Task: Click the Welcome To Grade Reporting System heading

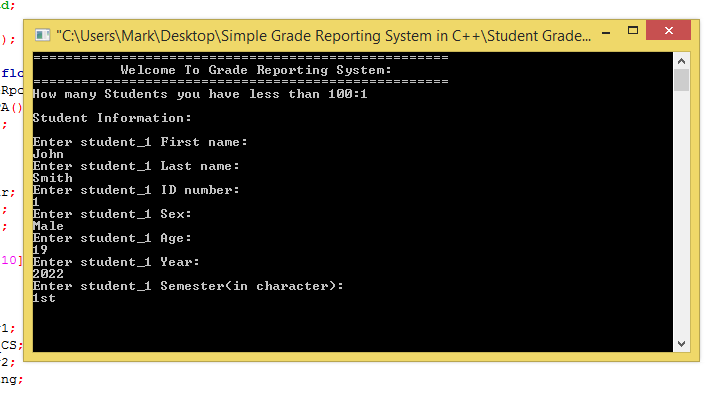Action: pos(256,70)
